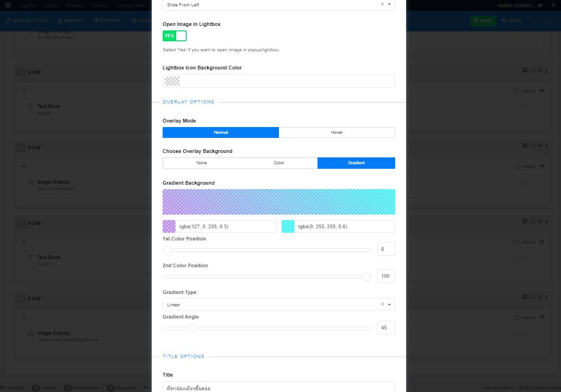This screenshot has width=561, height=392.
Task: Click the Title text input field
Action: (278, 387)
